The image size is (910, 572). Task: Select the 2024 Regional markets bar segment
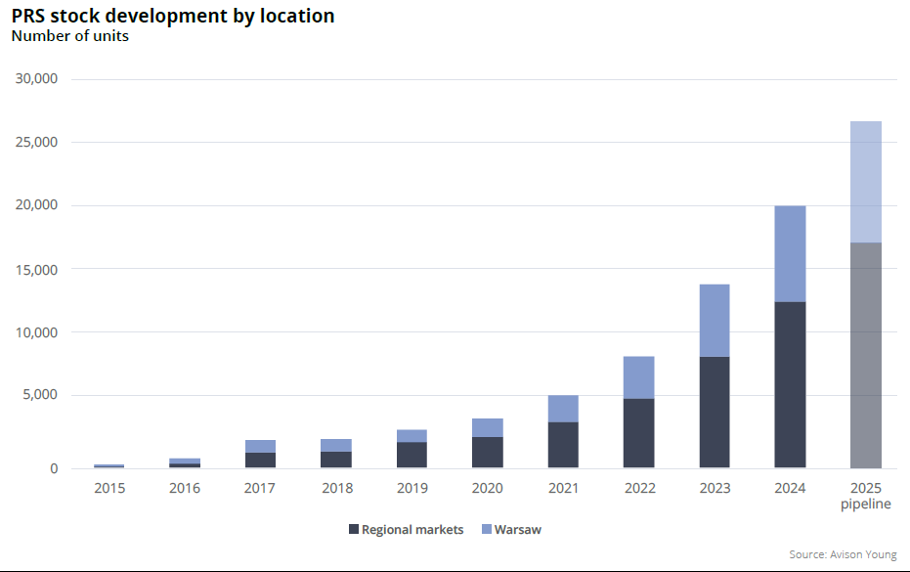(x=790, y=385)
